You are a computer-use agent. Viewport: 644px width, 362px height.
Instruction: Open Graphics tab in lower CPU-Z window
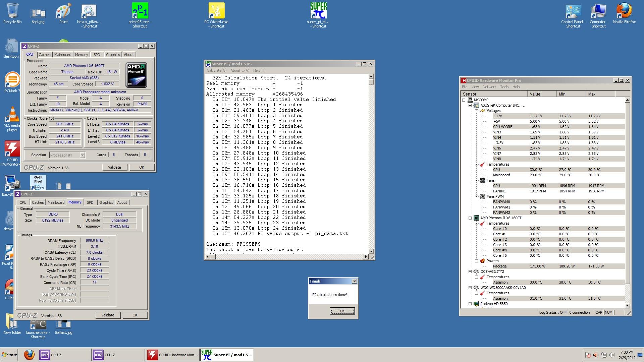coord(106,202)
